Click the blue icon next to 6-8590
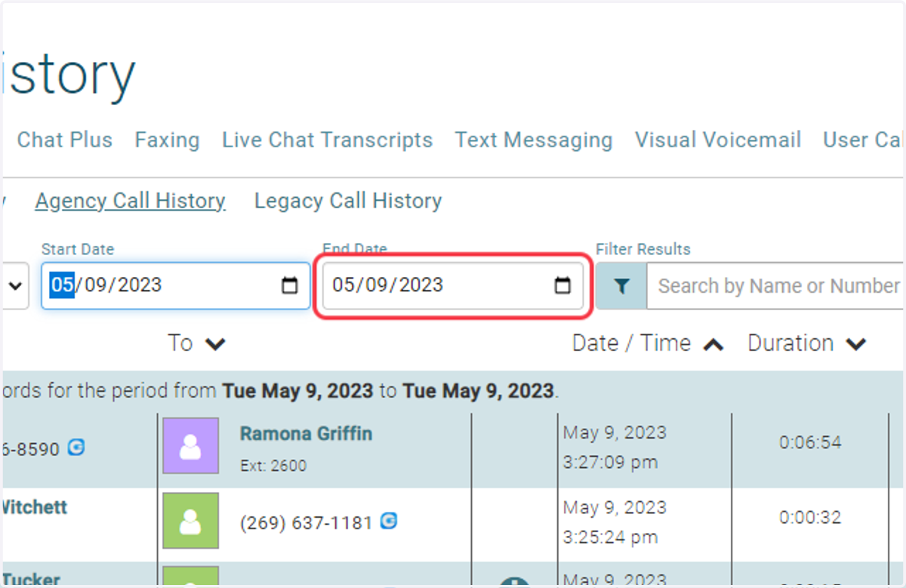This screenshot has height=588, width=906. pyautogui.click(x=76, y=448)
